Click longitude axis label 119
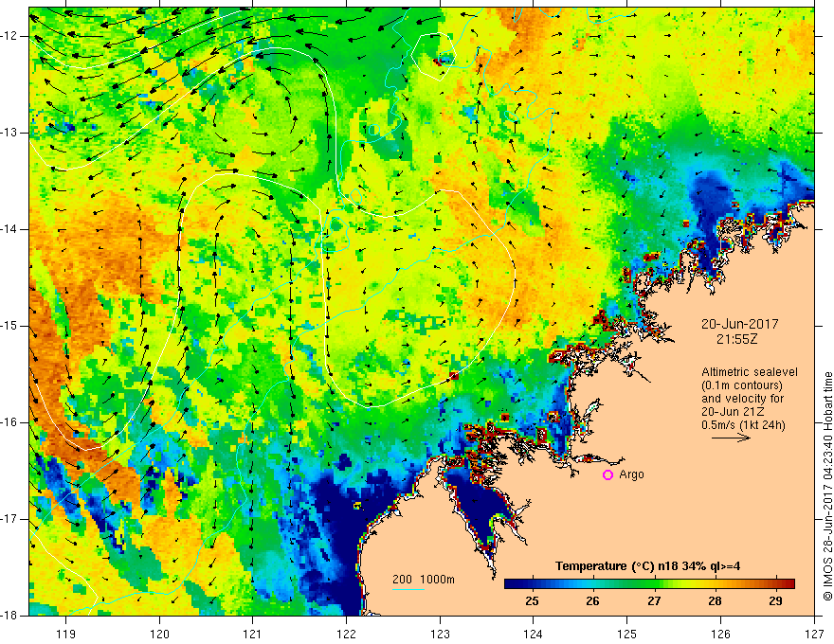834x644 pixels. 66,634
